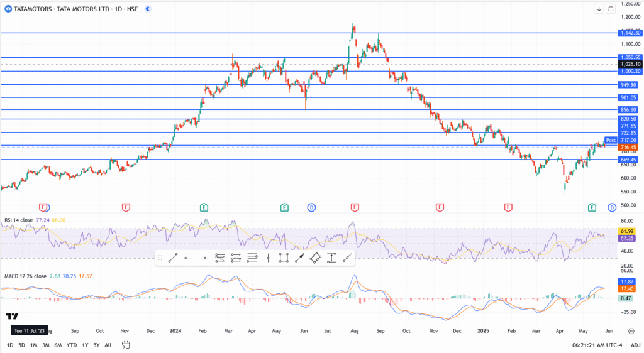
Task: Open the 06:21:21 AM UTC-4 timezone menu
Action: click(597, 345)
